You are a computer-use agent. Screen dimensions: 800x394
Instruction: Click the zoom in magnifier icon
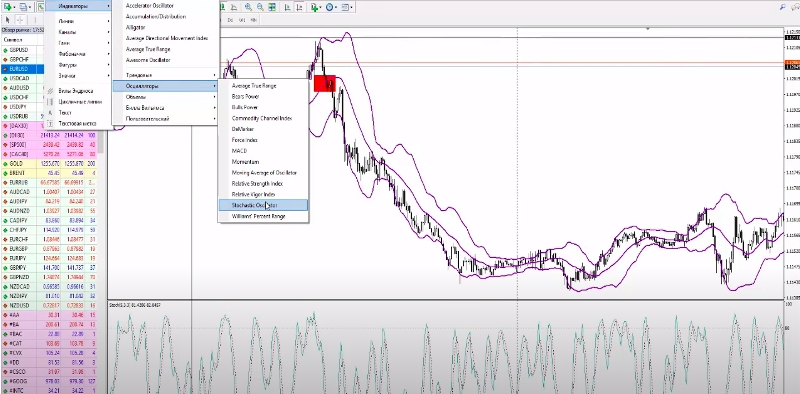tap(248, 7)
